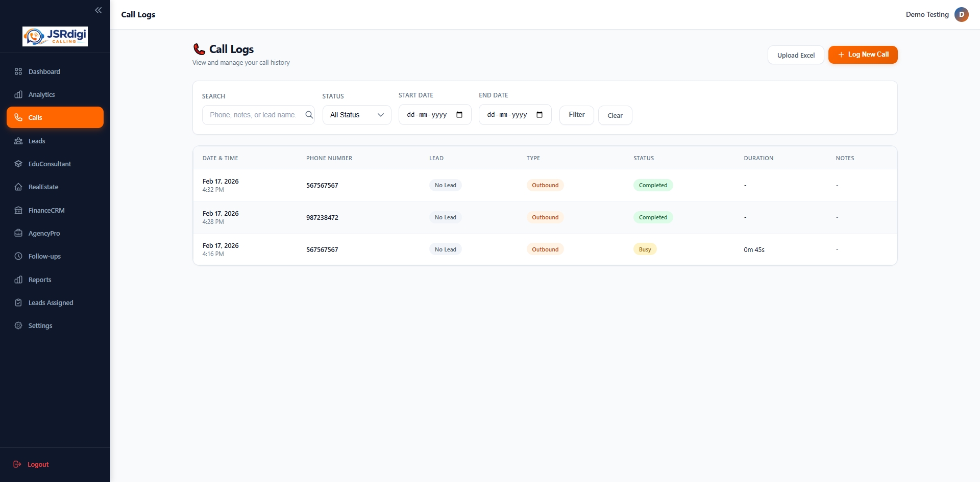Click the Leads people icon

[x=18, y=141]
